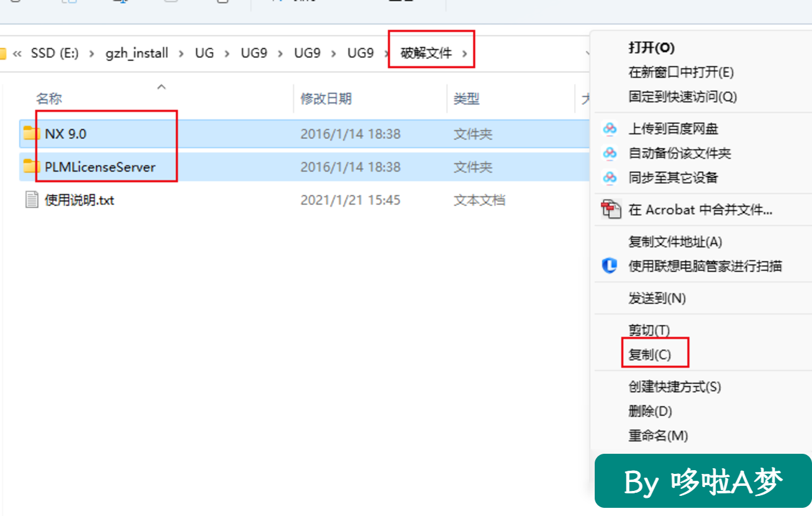The image size is (812, 516).
Task: Click Baidu cloud icon beside 同步至其它设备
Action: [610, 178]
